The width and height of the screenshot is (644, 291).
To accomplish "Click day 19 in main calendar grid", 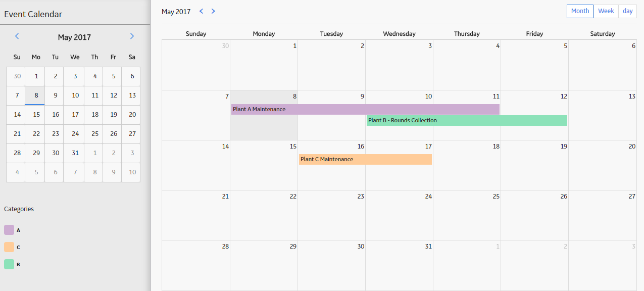I will [534, 165].
